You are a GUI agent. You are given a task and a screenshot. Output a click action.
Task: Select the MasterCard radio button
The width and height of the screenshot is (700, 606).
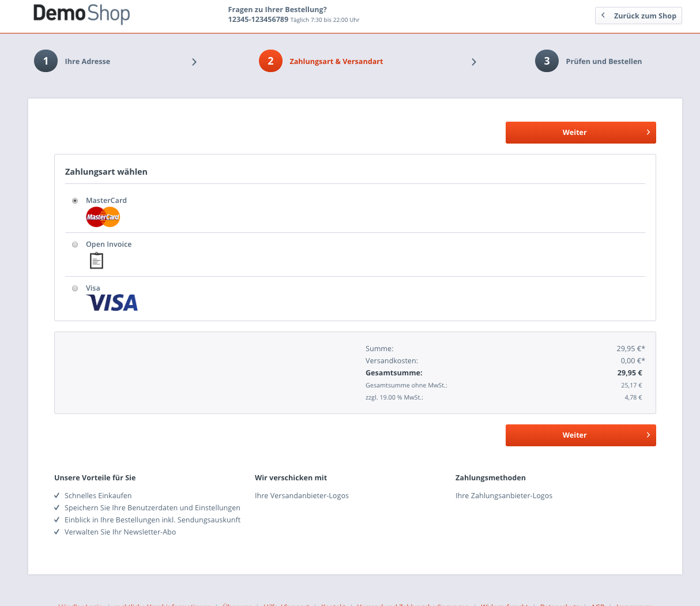click(x=75, y=201)
